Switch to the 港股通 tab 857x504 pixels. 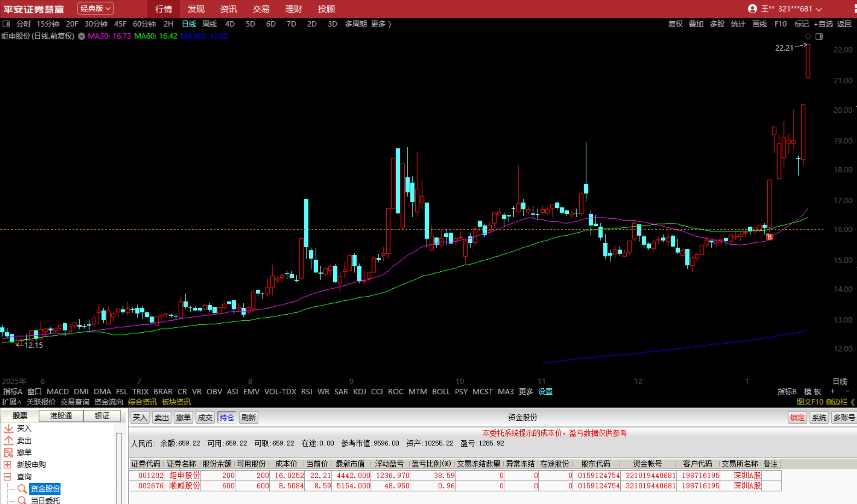pyautogui.click(x=61, y=416)
